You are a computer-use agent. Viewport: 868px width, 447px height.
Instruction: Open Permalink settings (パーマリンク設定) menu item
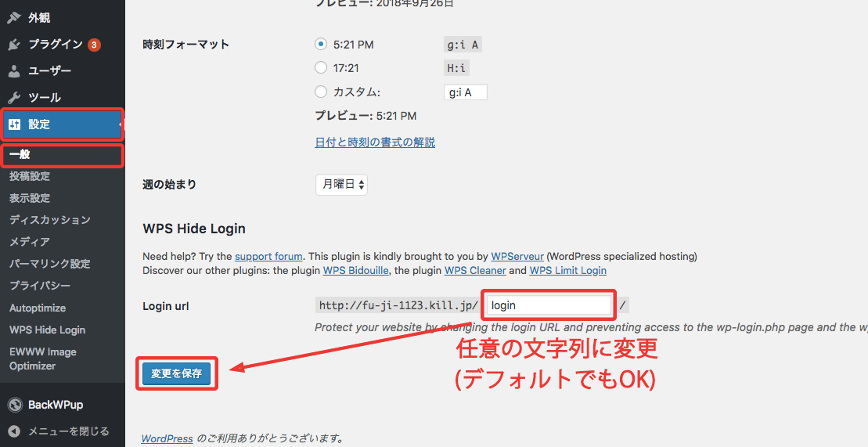tap(49, 264)
